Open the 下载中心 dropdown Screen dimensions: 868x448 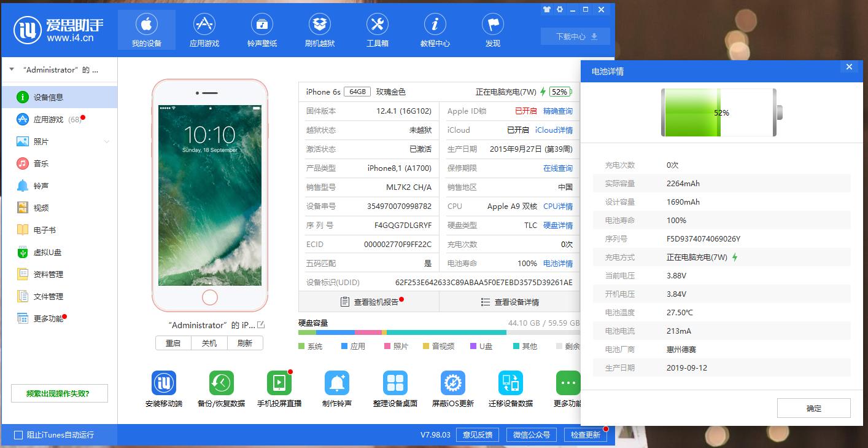point(574,36)
